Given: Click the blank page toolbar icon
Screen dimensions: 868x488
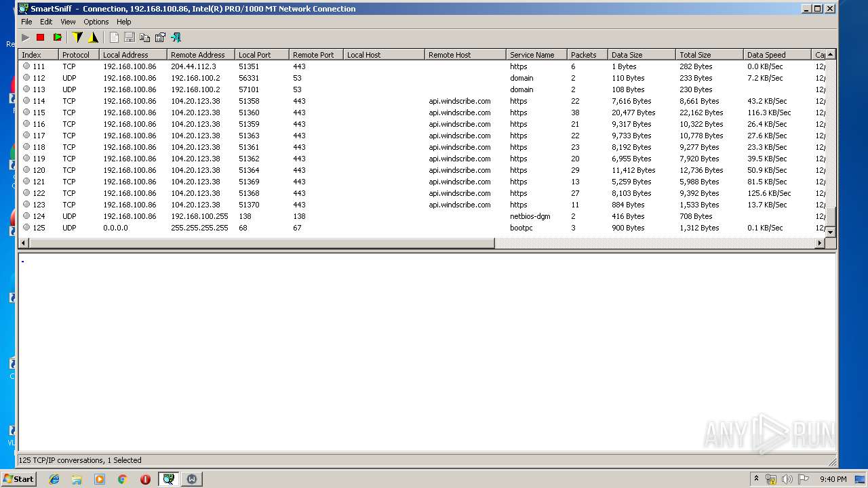Looking at the screenshot, I should (x=114, y=37).
